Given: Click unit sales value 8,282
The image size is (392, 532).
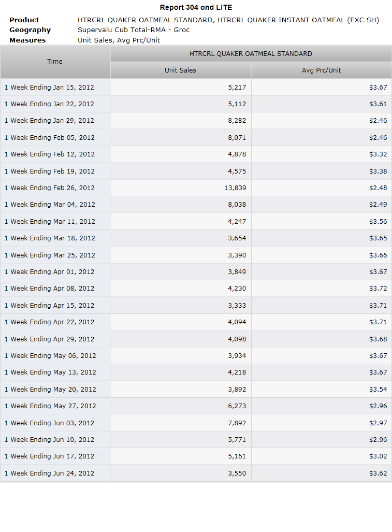Looking at the screenshot, I should tap(237, 121).
